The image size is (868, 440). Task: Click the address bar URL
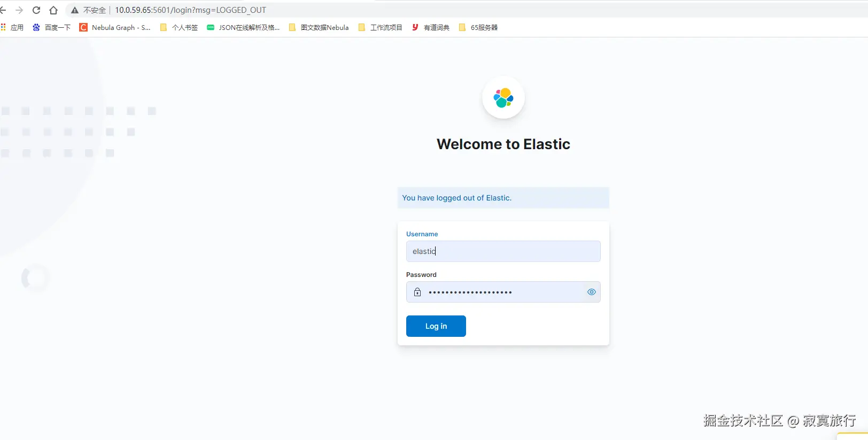click(190, 10)
